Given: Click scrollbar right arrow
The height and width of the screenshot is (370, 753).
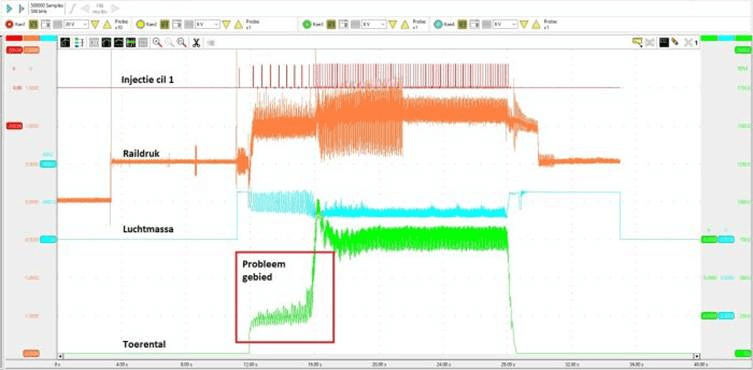Looking at the screenshot, I should pos(696,356).
